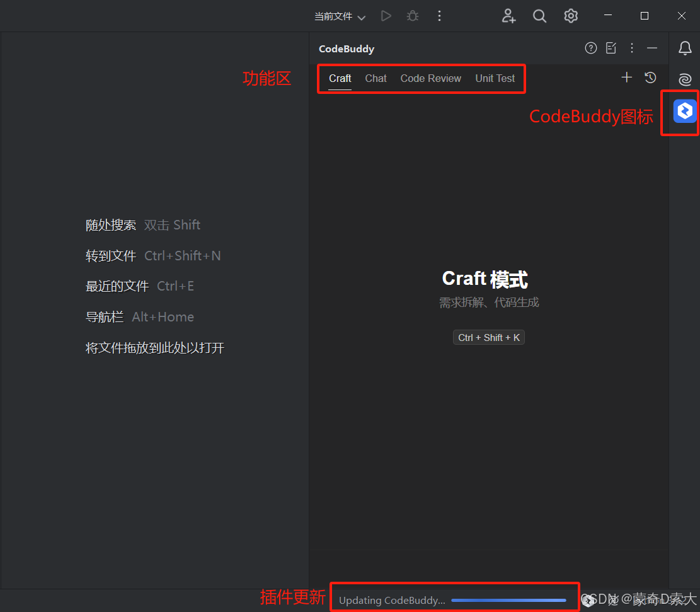The width and height of the screenshot is (700, 612).
Task: Minimize the IDE window
Action: tap(607, 16)
